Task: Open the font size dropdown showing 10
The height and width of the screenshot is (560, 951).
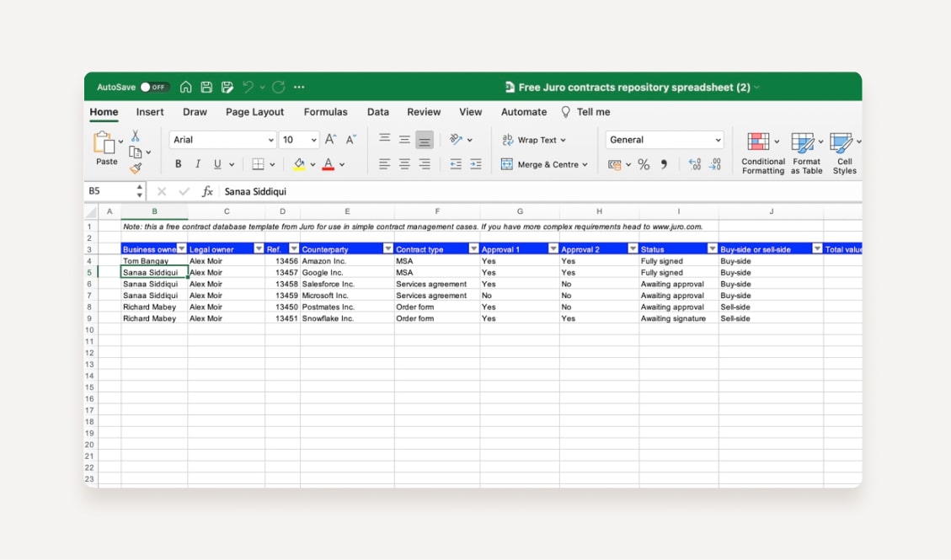Action: pos(313,139)
